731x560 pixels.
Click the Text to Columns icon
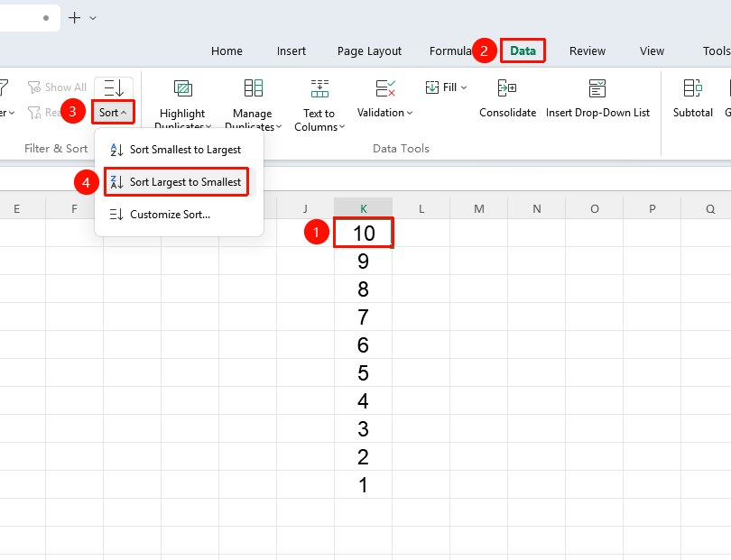click(319, 88)
